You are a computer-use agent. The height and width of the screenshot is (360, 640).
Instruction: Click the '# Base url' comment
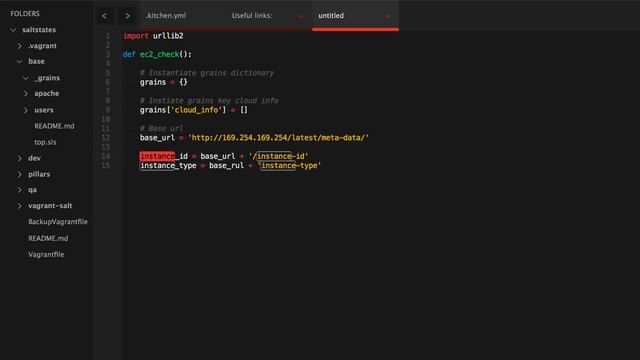tap(162, 128)
